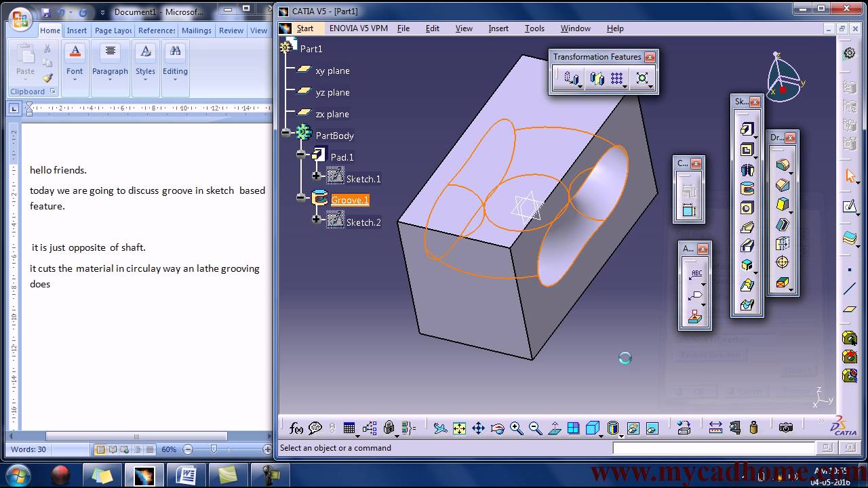Toggle Create Multi-View icon
This screenshot has height=488, width=868.
(573, 428)
